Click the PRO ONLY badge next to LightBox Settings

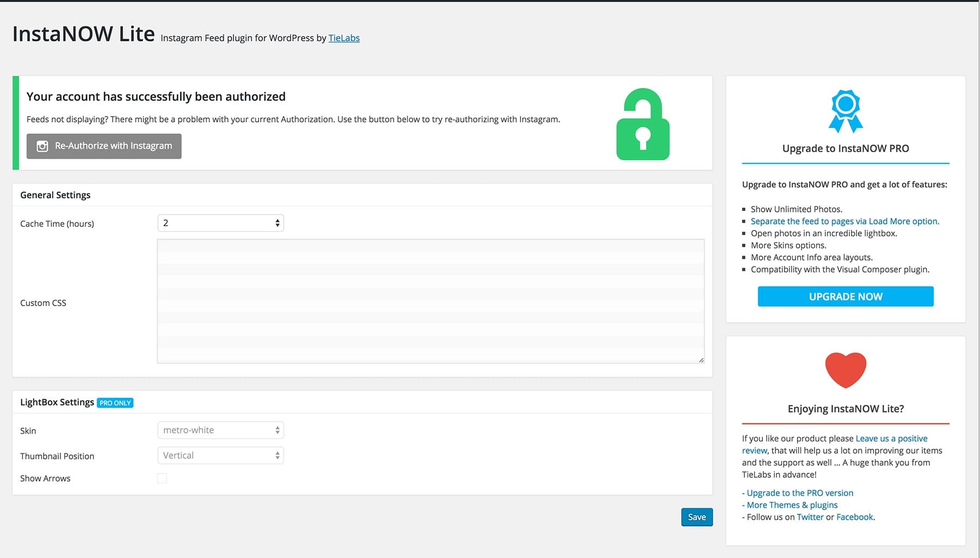[x=115, y=403]
